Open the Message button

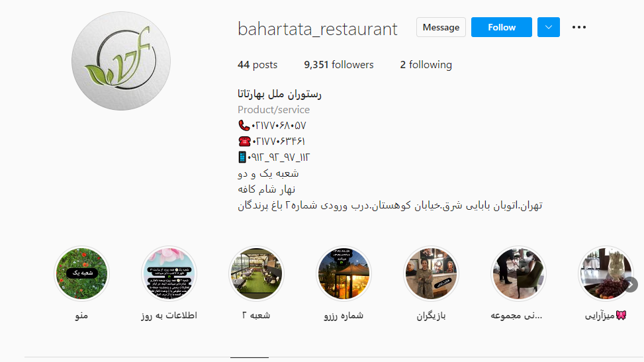[441, 27]
